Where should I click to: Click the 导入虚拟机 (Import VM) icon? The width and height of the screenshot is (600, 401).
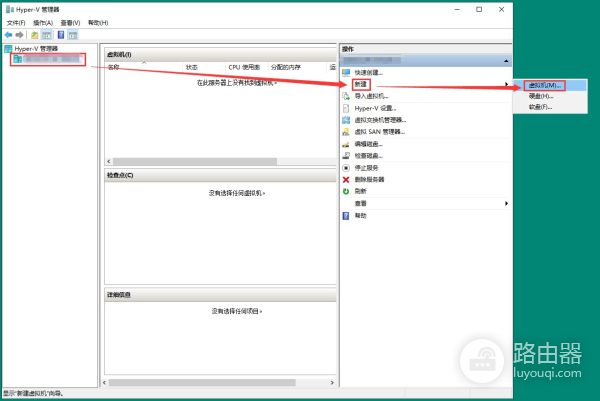(346, 96)
